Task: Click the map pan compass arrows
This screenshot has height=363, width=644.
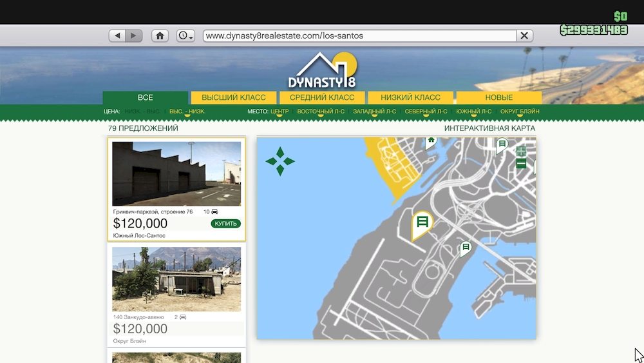Action: tap(280, 161)
